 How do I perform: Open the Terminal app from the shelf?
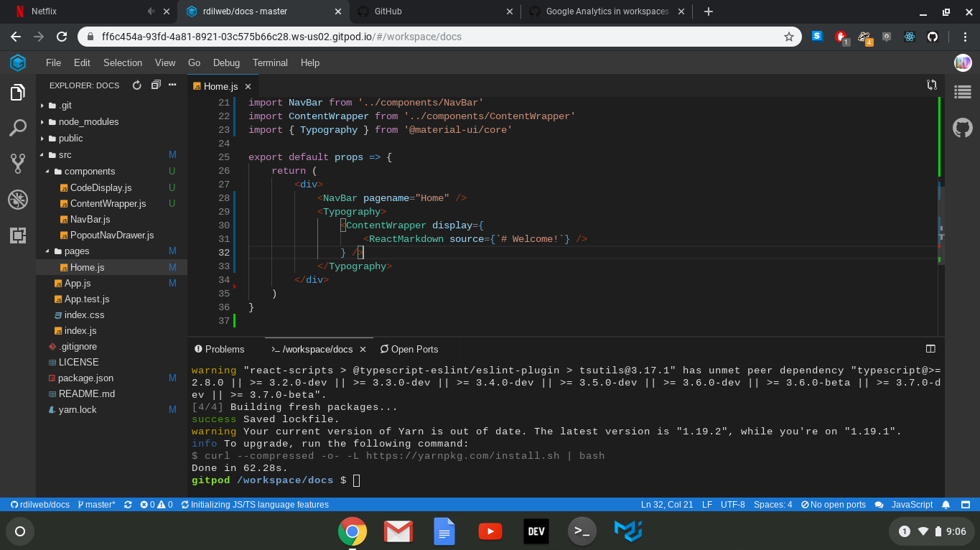[x=582, y=531]
